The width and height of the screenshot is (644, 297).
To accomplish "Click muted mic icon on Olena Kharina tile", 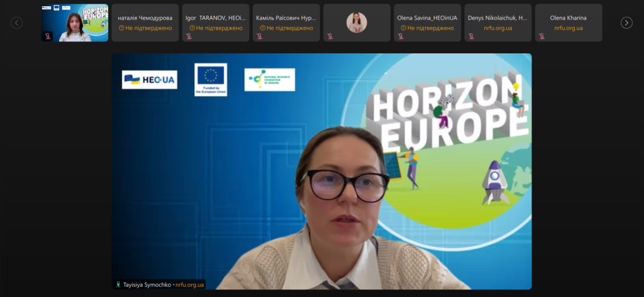I will [541, 36].
